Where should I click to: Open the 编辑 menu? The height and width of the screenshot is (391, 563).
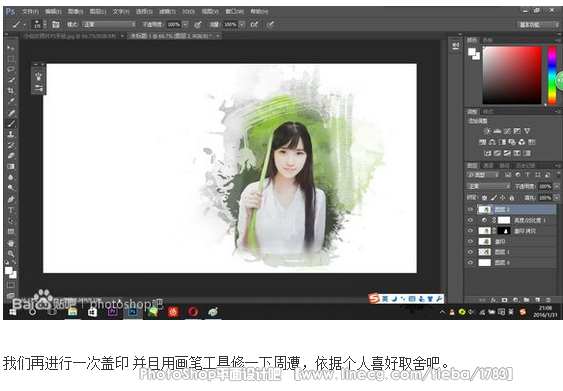(53, 11)
